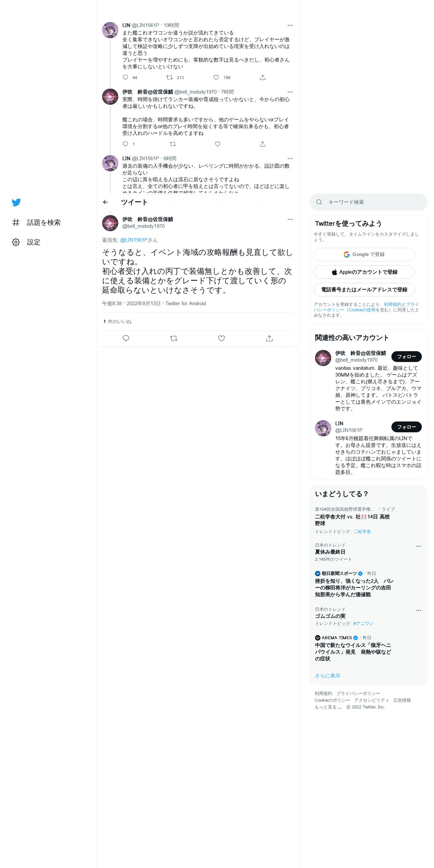Select 設定 in the left navigation

click(x=34, y=242)
